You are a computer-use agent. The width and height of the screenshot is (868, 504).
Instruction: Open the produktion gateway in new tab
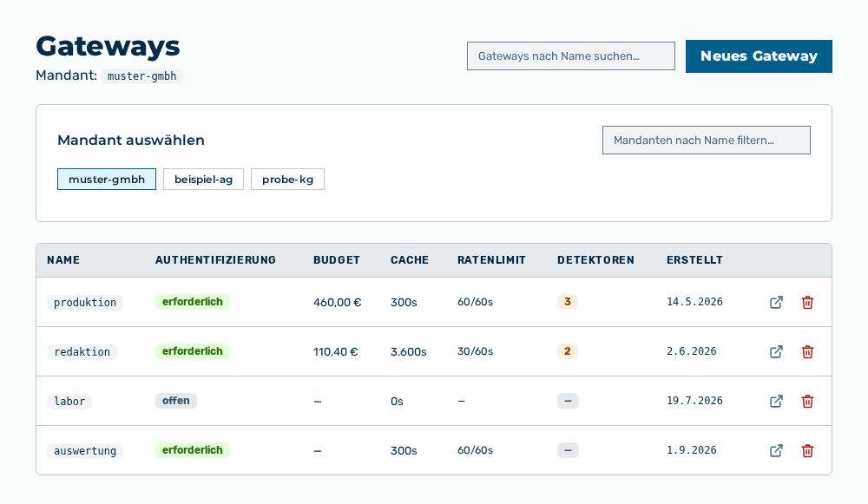pos(776,302)
